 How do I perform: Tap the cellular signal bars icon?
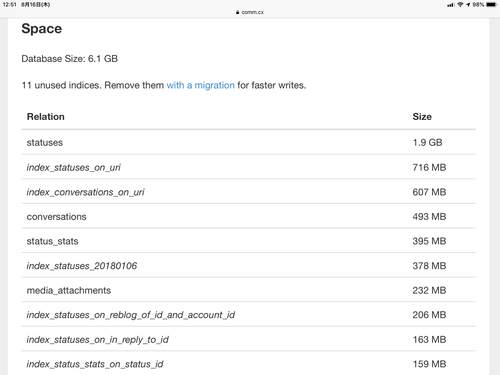click(x=451, y=5)
